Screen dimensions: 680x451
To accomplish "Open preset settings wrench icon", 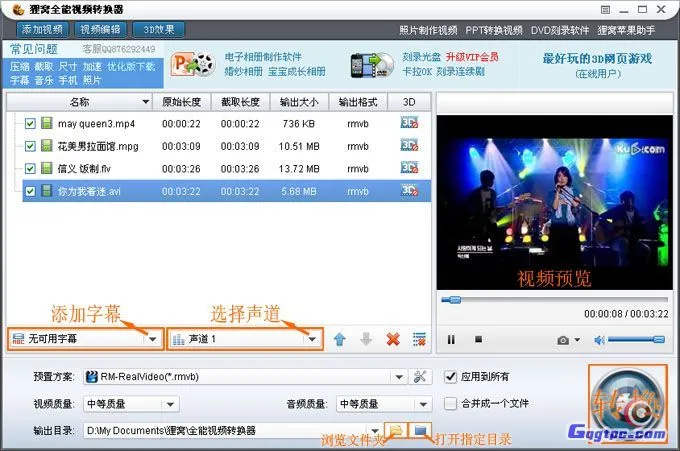I will tap(420, 377).
